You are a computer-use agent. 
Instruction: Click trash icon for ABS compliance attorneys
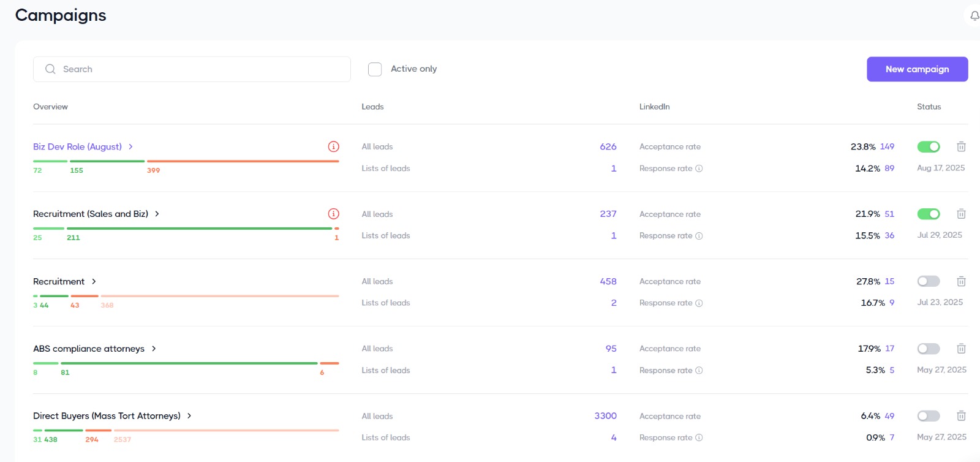point(961,349)
